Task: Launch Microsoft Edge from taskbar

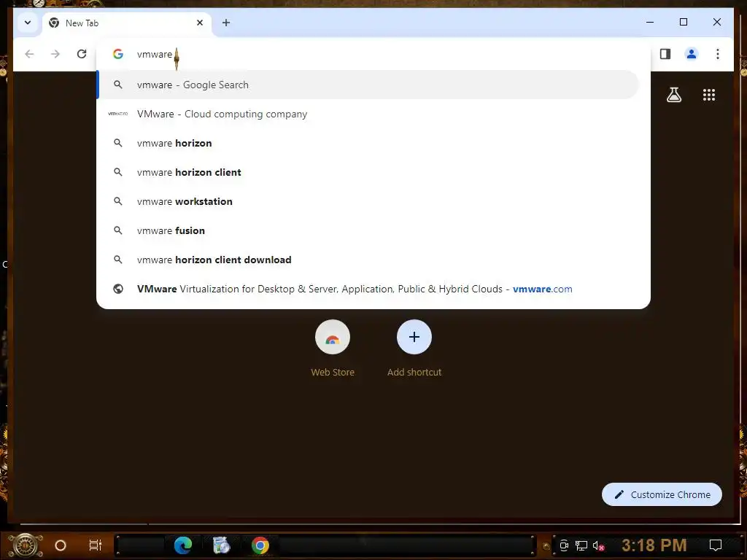Action: click(183, 545)
